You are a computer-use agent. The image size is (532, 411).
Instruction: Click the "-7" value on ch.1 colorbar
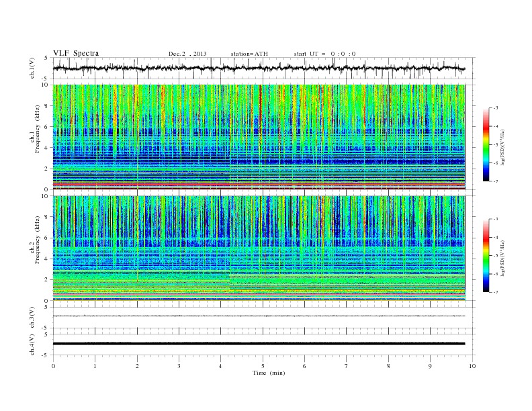(x=496, y=181)
